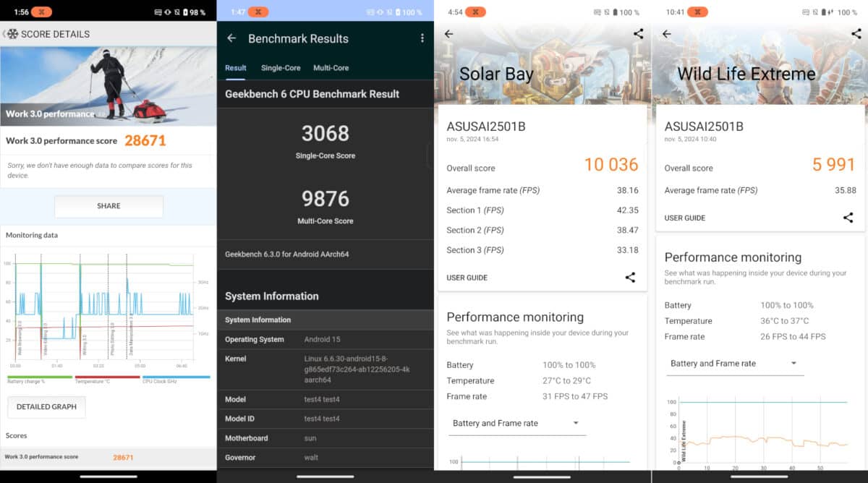Image resolution: width=868 pixels, height=483 pixels.
Task: Expand Battery and Frame rate dropdown in Wild Life Extreme
Action: [x=734, y=364]
